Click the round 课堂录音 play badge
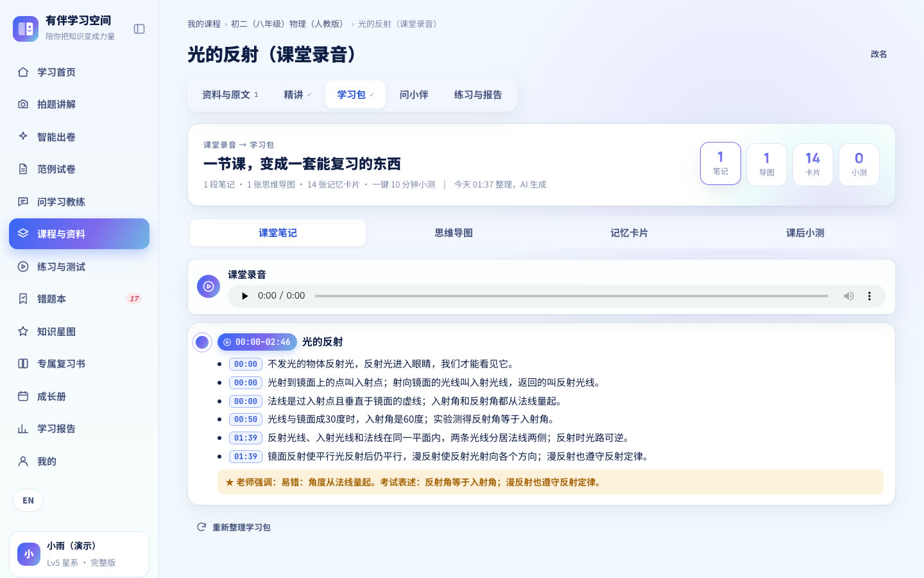Image resolution: width=924 pixels, height=578 pixels. tap(209, 286)
